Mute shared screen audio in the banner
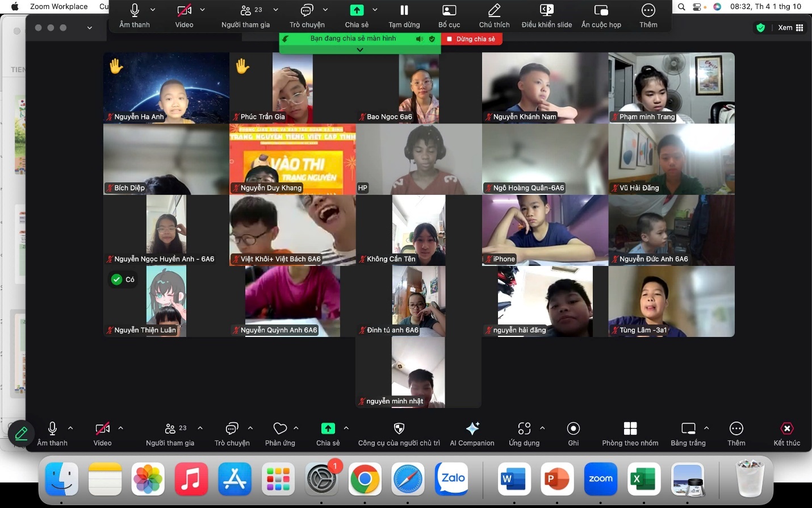This screenshot has width=812, height=508. (x=420, y=39)
